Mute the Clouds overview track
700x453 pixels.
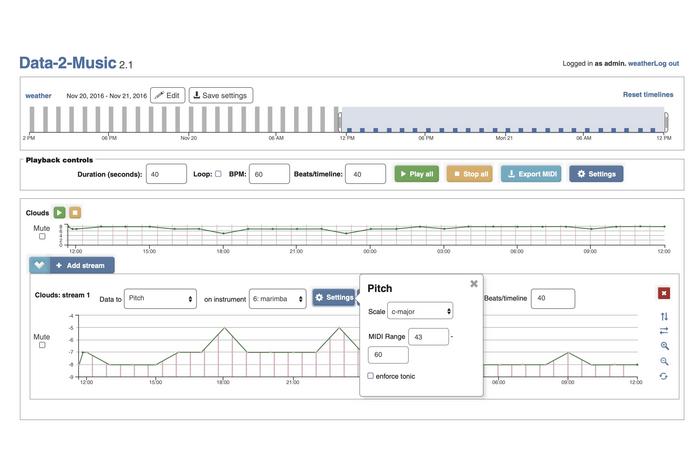(x=42, y=237)
